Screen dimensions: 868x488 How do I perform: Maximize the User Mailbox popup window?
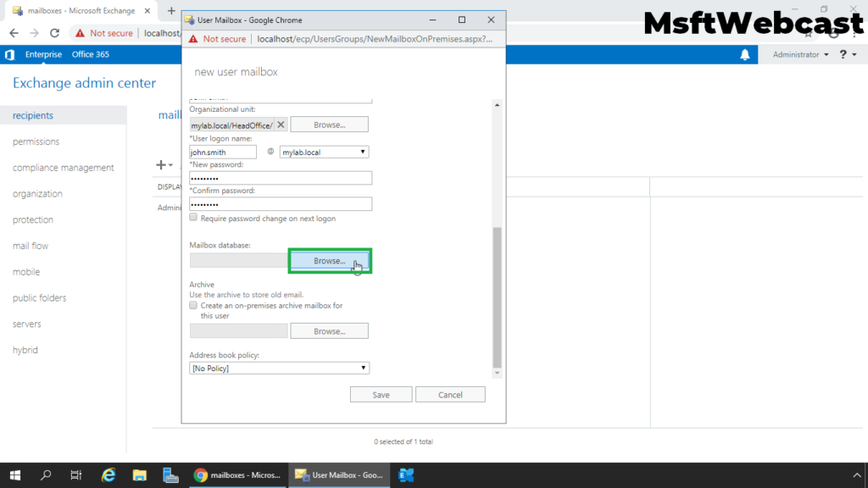tap(462, 20)
